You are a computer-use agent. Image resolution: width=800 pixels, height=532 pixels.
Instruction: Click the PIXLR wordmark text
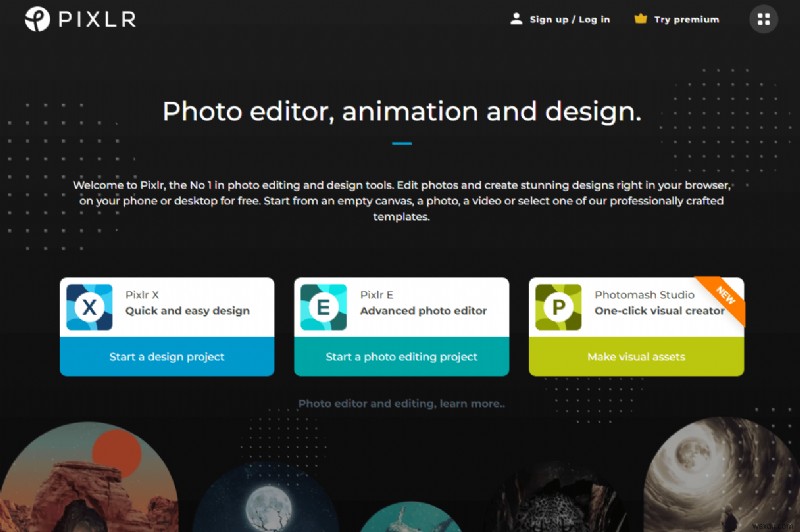pos(97,19)
